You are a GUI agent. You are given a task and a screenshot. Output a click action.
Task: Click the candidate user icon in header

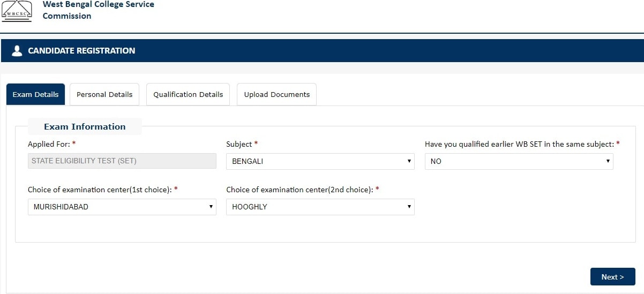point(17,51)
